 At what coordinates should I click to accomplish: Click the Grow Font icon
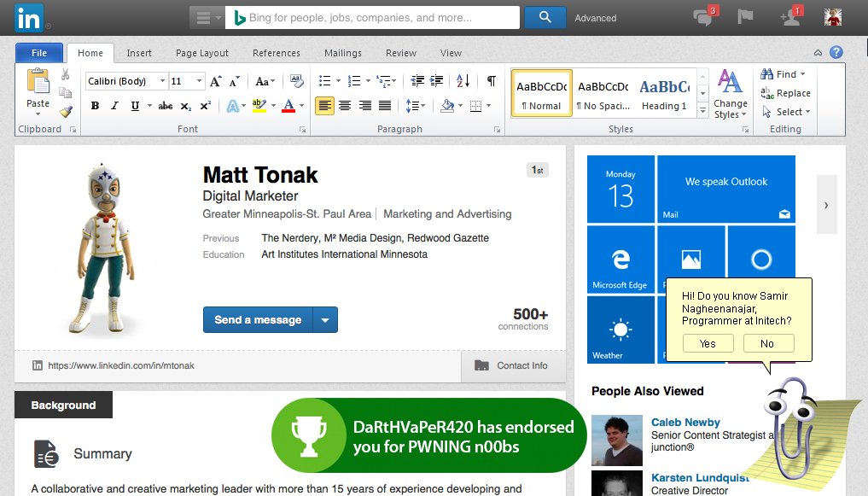pyautogui.click(x=215, y=81)
